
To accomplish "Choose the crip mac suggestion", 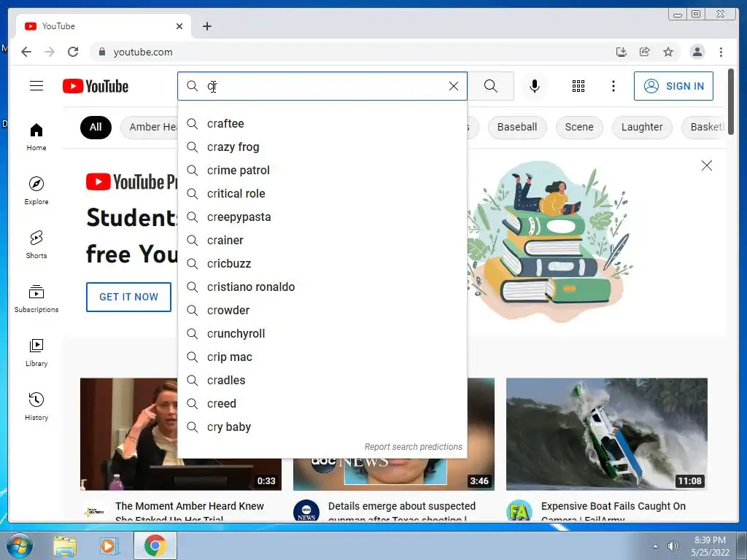I will tap(322, 357).
